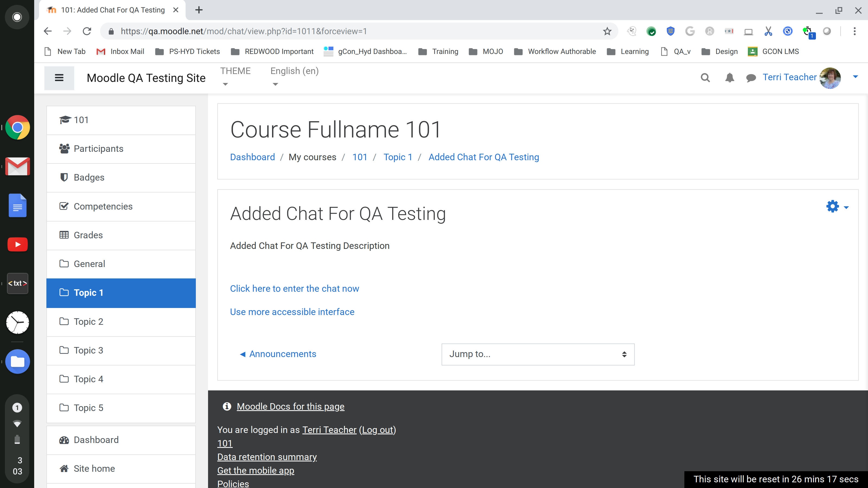
Task: Open the Jump to... select box
Action: (538, 354)
